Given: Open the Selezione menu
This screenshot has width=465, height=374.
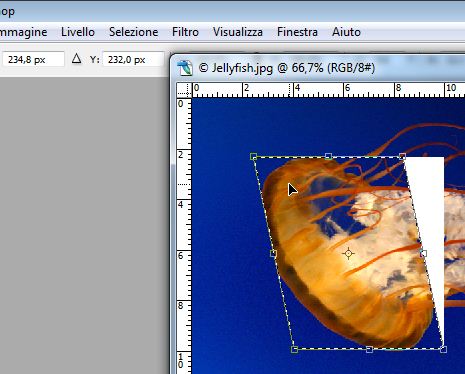Looking at the screenshot, I should (x=133, y=32).
